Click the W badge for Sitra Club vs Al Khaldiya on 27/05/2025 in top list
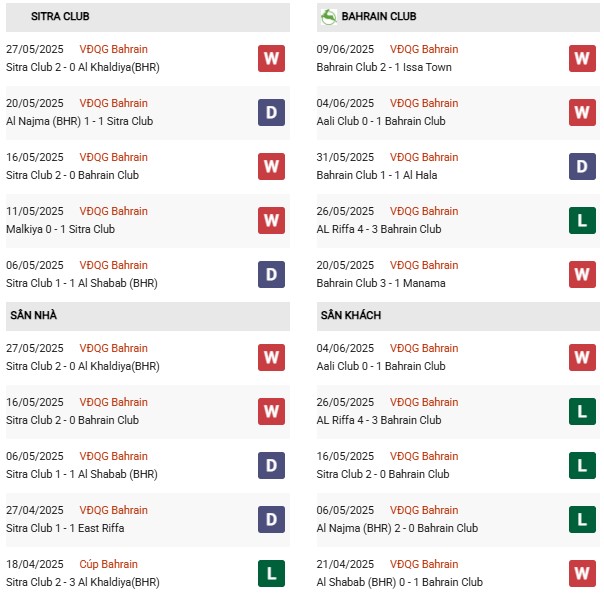Image resolution: width=604 pixels, height=599 pixels. pos(271,59)
